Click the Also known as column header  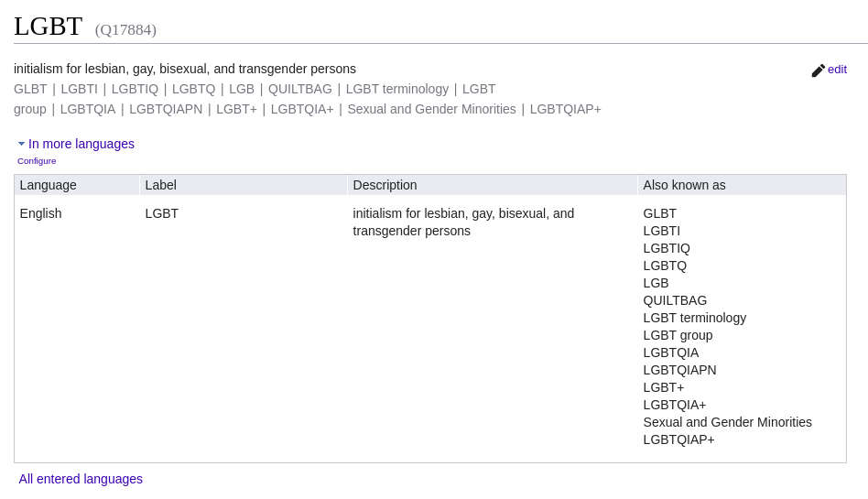tap(684, 185)
